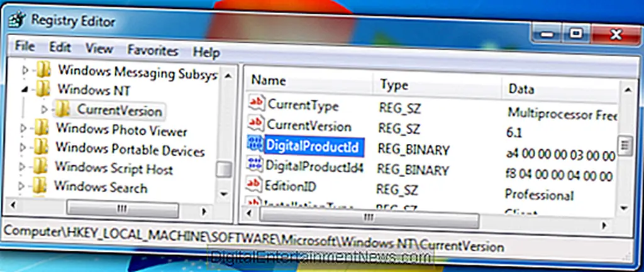
Task: Open the Favorites menu
Action: click(x=152, y=51)
